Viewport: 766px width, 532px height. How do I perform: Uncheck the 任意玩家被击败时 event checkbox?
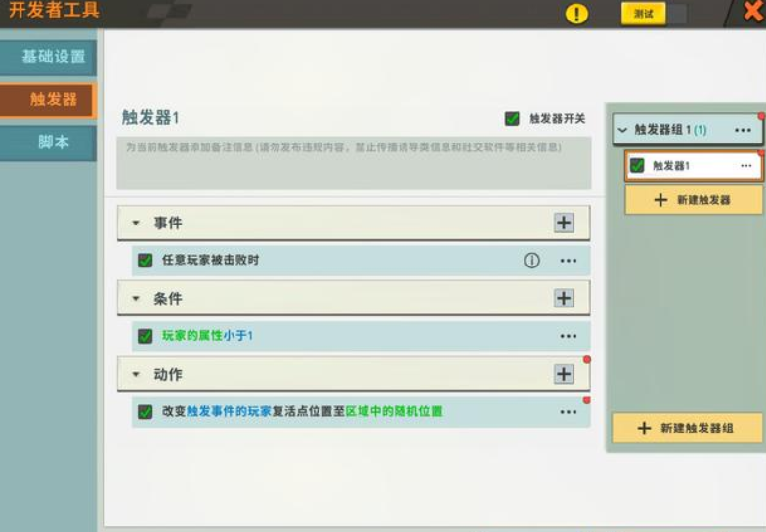point(146,261)
